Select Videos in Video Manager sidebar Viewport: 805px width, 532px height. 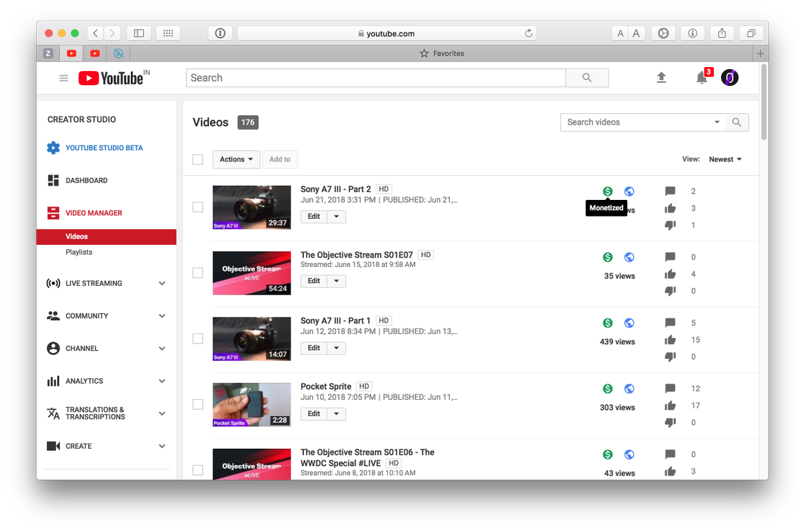(107, 237)
